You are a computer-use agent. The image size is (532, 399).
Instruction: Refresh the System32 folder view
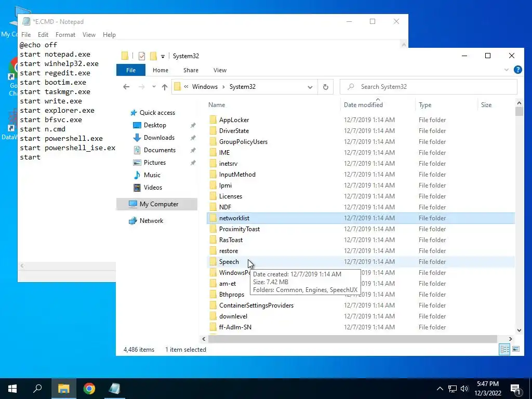click(325, 87)
